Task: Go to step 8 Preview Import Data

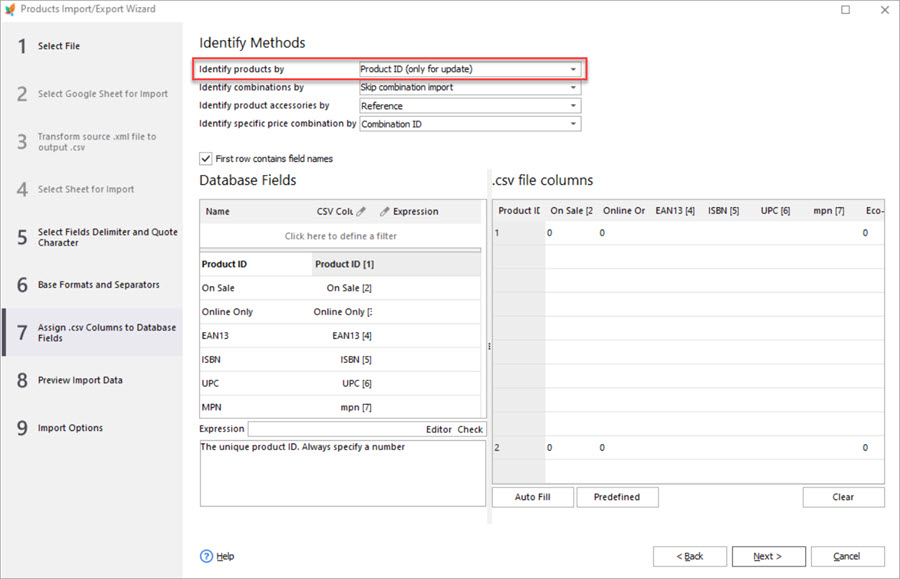Action: point(92,380)
